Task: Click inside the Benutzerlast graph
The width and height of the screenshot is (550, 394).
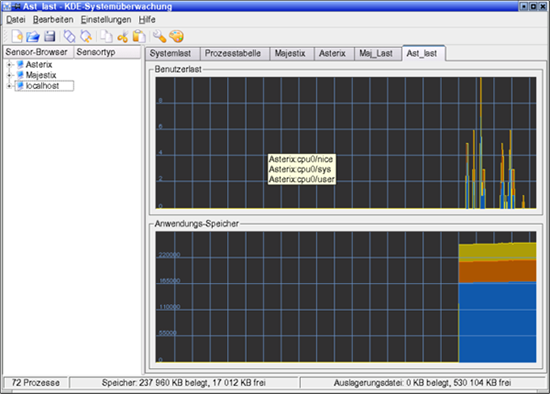Action: coord(346,143)
